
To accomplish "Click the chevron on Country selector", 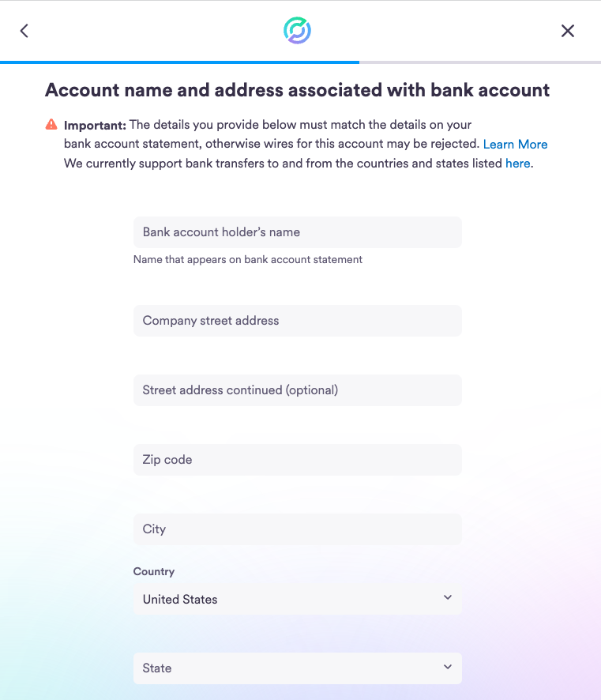I will coord(448,597).
